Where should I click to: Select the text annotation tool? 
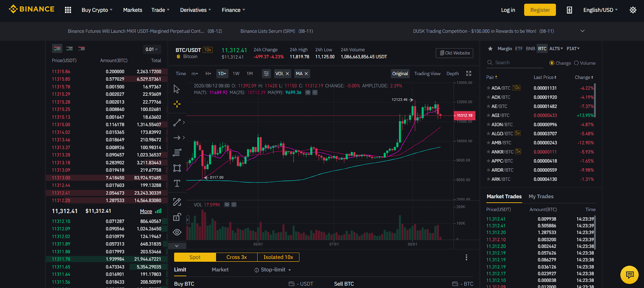pyautogui.click(x=177, y=183)
